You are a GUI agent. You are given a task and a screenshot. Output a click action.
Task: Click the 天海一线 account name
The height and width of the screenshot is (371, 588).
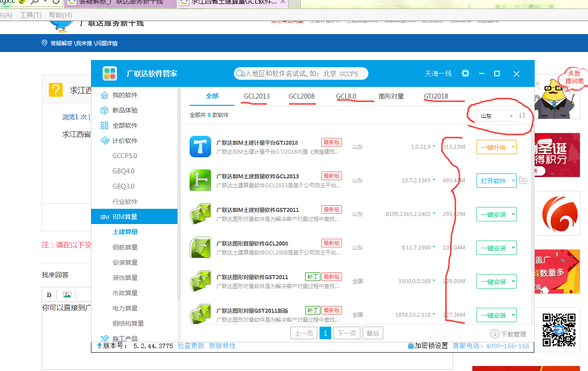pyautogui.click(x=438, y=73)
